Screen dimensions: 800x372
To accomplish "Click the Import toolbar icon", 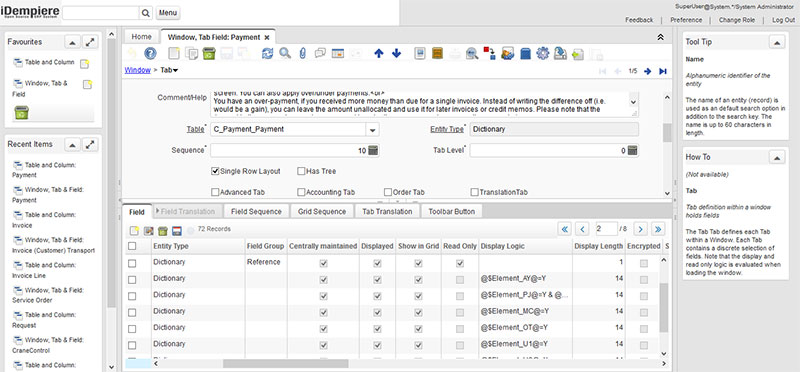I will click(x=578, y=53).
